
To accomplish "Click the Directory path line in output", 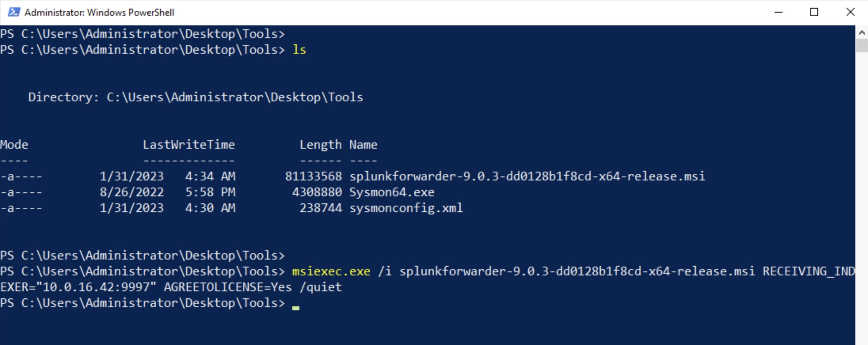I will click(196, 97).
